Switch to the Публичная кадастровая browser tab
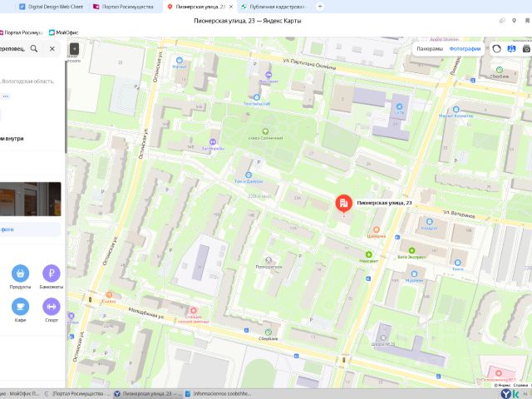 tap(273, 7)
